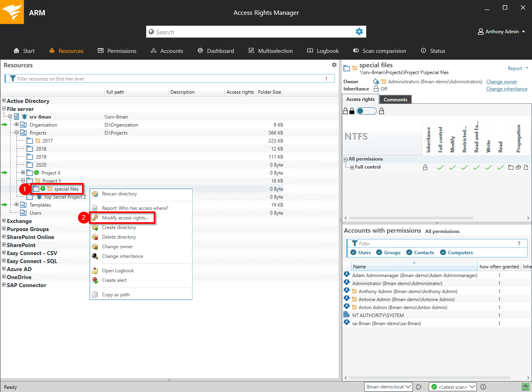This screenshot has height=392, width=532.
Task: Click the Change inheritance link
Action: [x=506, y=89]
